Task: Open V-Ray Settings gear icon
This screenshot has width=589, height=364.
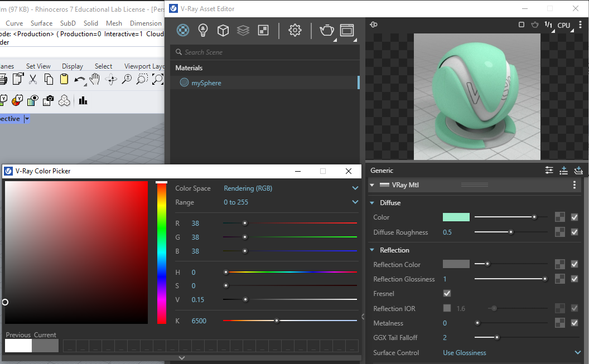Action: tap(295, 30)
